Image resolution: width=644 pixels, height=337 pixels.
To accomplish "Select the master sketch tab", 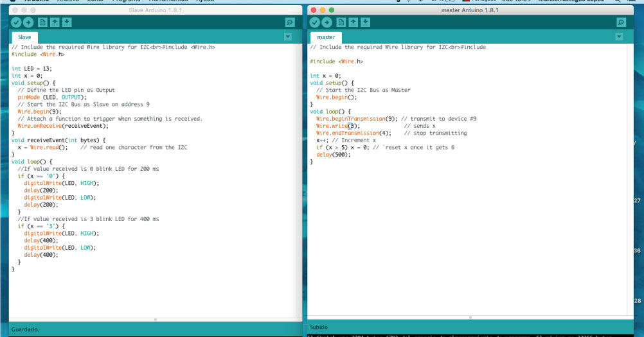I will click(x=326, y=37).
